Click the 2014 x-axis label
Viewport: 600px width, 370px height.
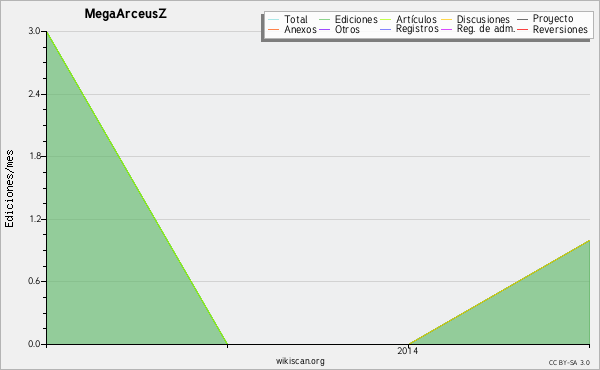pos(408,351)
